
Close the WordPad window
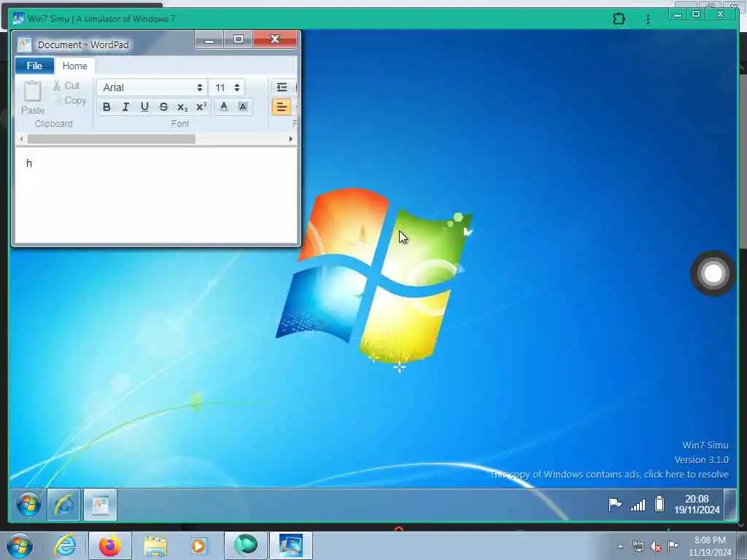[x=275, y=39]
